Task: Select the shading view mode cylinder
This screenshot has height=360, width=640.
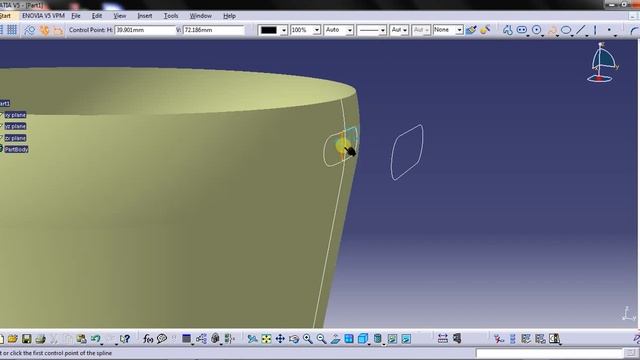Action: [x=378, y=339]
